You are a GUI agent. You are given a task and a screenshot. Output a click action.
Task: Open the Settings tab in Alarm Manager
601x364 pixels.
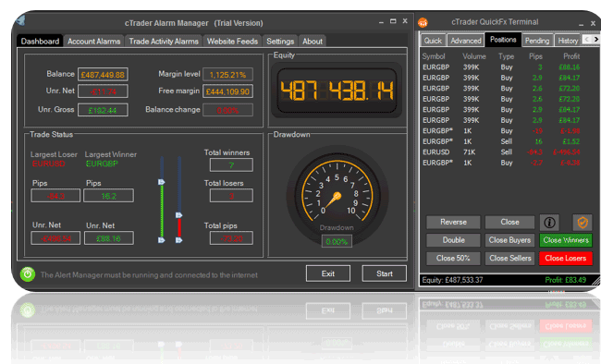coord(280,42)
